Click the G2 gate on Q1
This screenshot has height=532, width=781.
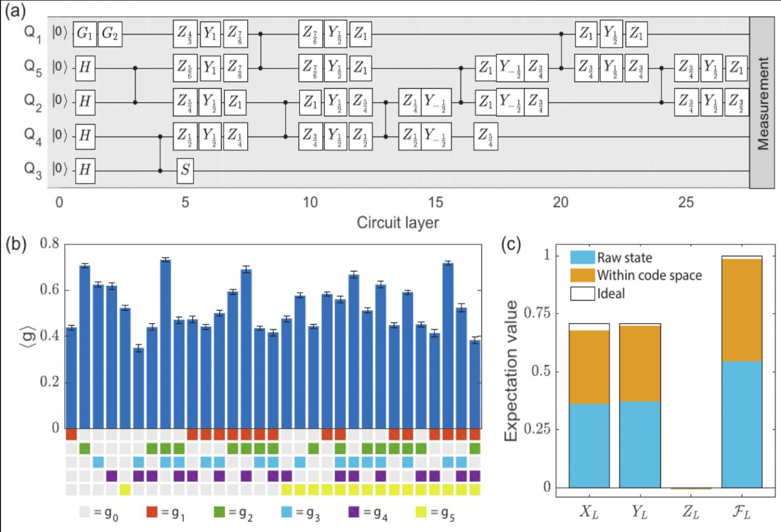coord(110,34)
